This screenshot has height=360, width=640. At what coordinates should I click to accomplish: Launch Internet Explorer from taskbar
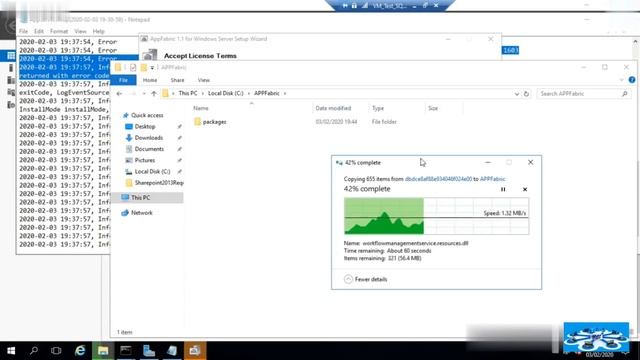point(80,351)
